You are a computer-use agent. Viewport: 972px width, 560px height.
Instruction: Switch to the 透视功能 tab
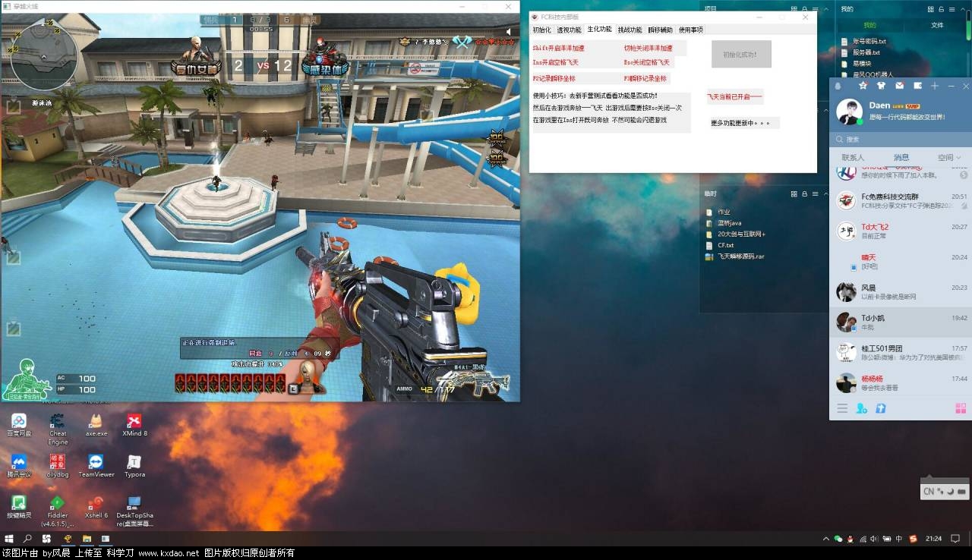point(569,30)
